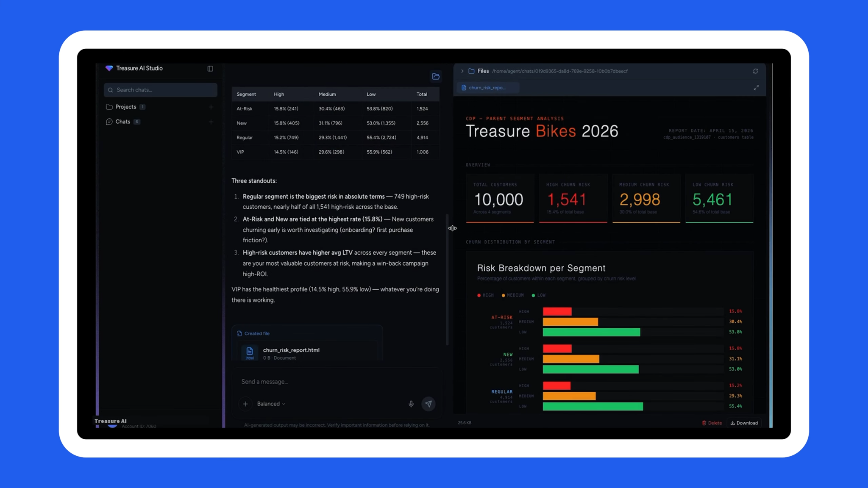The height and width of the screenshot is (488, 868).
Task: Collapse Files panel with chevron arrow
Action: coord(462,71)
